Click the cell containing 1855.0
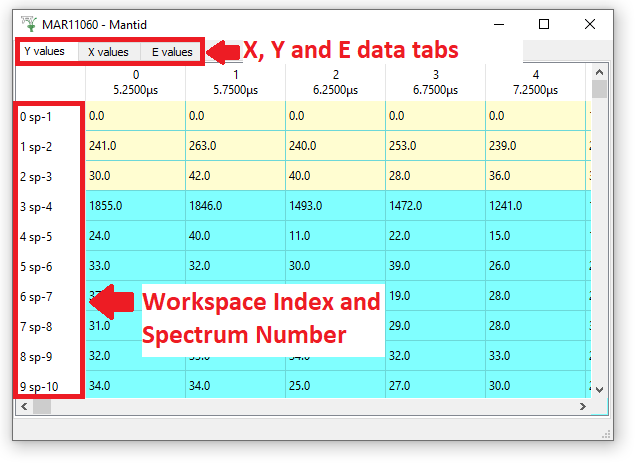Viewport: 638px width, 463px height. click(135, 206)
